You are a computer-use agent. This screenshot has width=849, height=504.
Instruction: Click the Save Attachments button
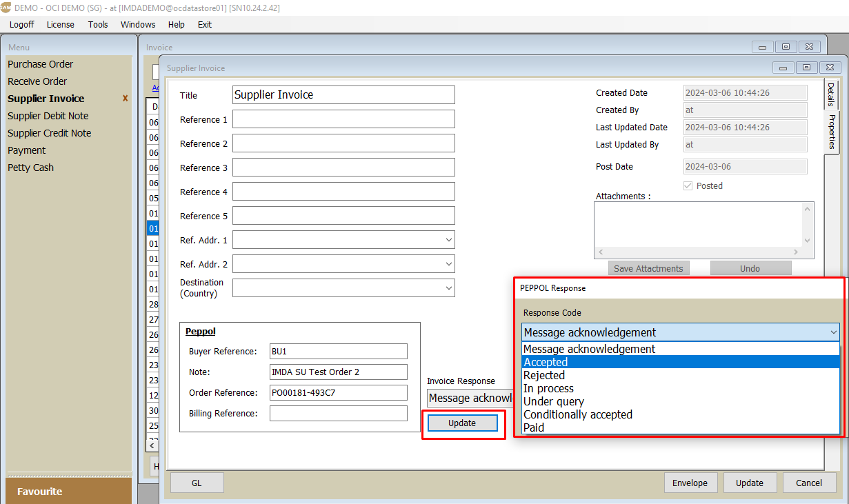[x=648, y=268]
